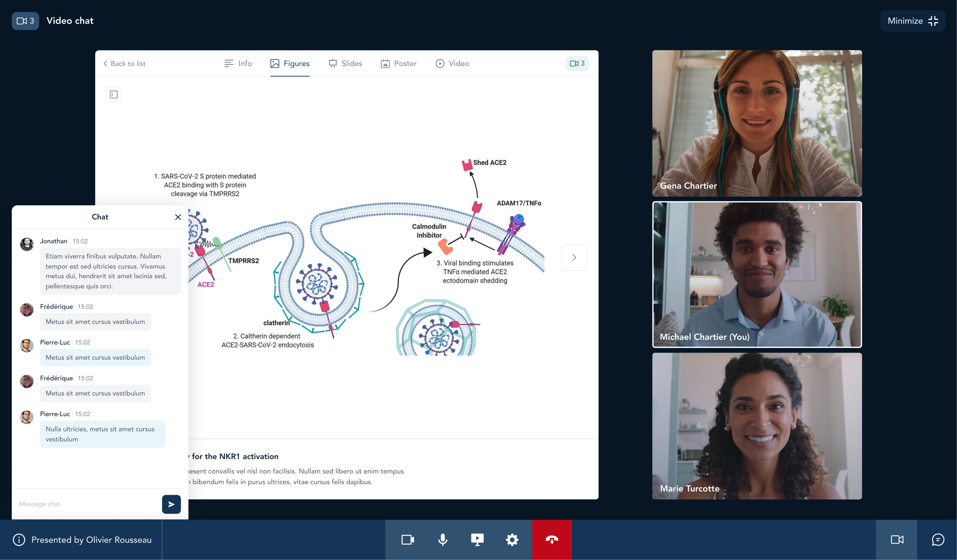
Task: Click the chat icon bottom right
Action: pyautogui.click(x=937, y=540)
